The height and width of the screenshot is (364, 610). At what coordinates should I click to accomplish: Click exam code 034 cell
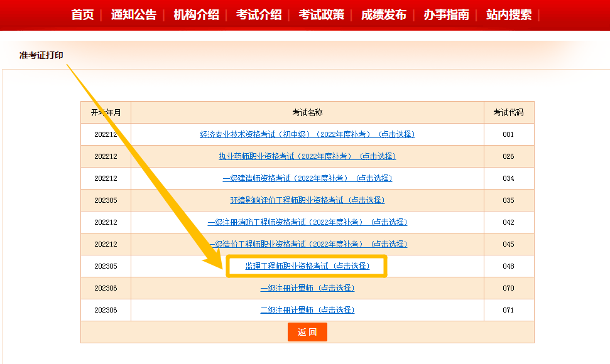click(x=508, y=178)
